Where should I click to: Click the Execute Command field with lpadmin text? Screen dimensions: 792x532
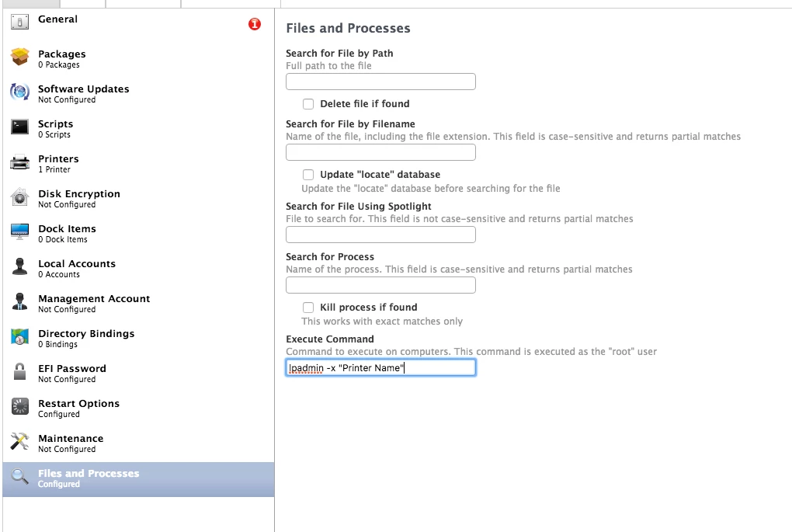380,368
